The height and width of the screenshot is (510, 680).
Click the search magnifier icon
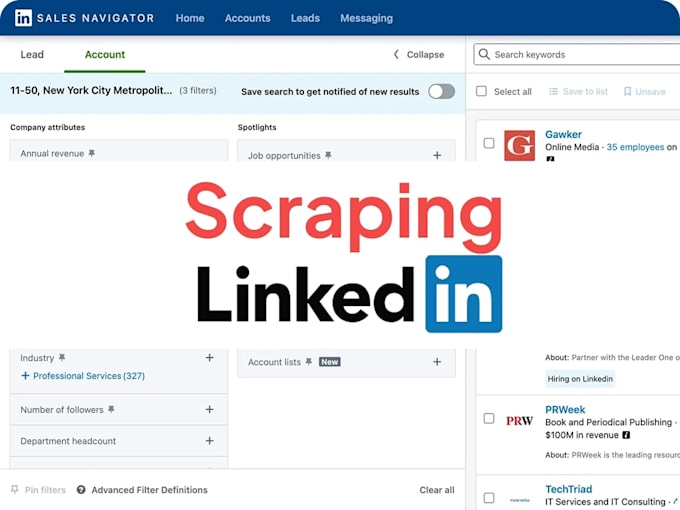[484, 54]
